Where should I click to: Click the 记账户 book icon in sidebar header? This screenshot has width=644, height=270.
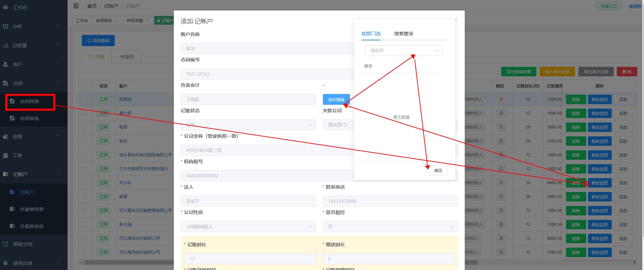click(5, 174)
